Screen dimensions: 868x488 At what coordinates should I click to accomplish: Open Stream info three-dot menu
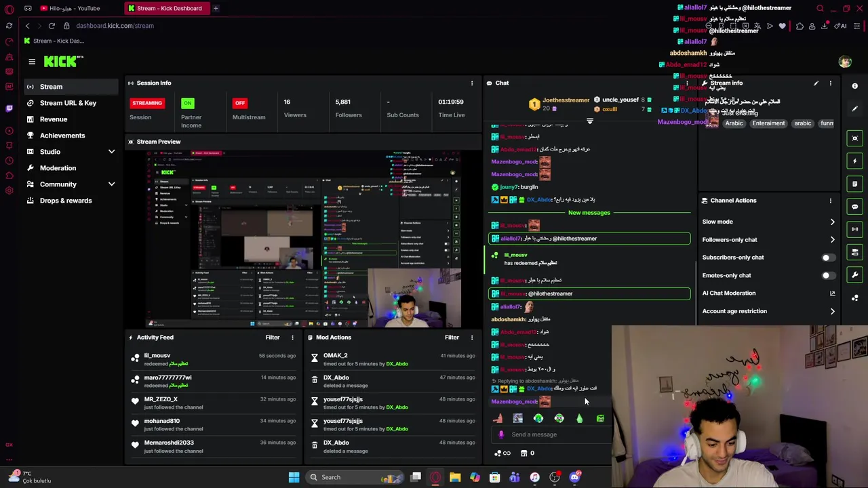point(831,83)
